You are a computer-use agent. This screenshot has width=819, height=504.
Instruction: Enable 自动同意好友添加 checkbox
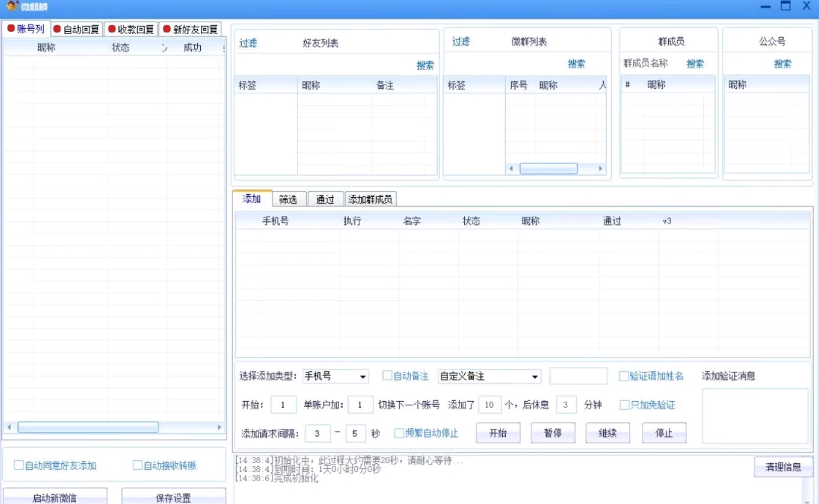point(19,465)
